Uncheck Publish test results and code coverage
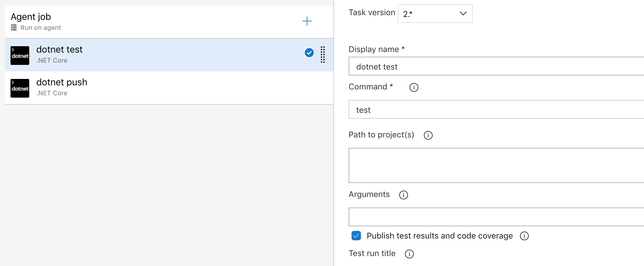 [356, 236]
